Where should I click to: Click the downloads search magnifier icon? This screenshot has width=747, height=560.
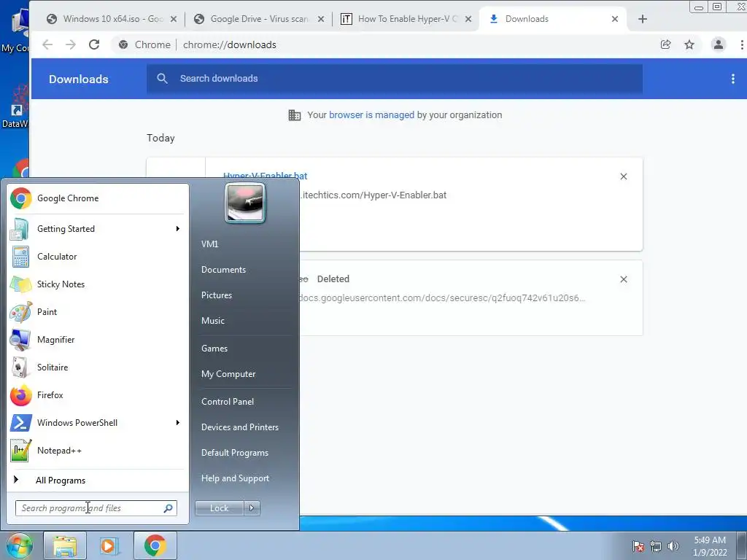[162, 79]
